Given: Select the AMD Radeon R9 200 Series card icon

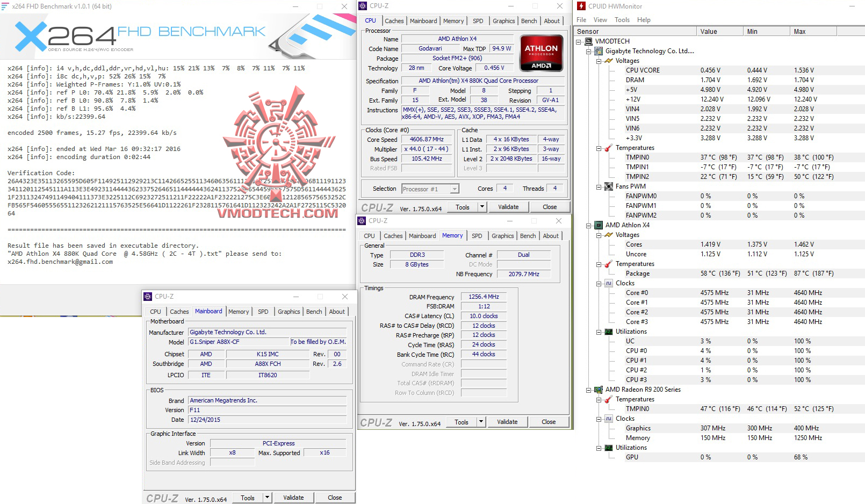Looking at the screenshot, I should point(599,390).
